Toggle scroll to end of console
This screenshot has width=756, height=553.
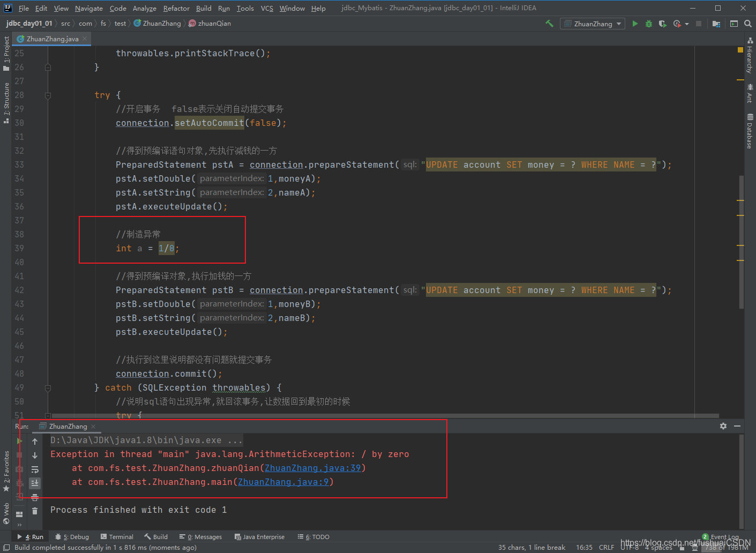35,483
